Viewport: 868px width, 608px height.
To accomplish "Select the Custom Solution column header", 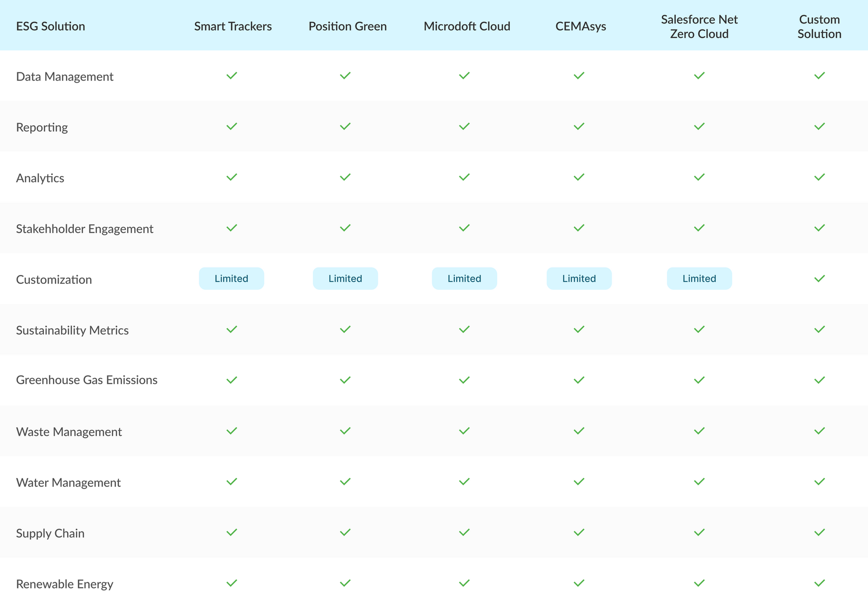I will pos(819,26).
